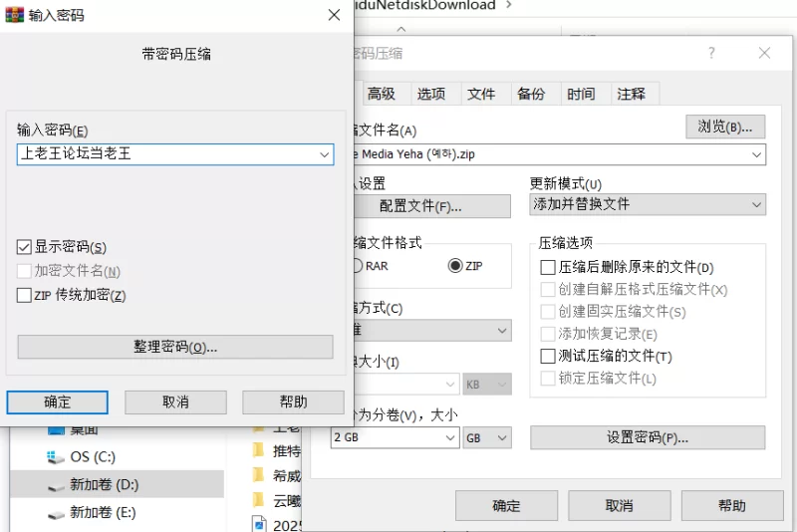
Task: Uncheck the 显示密码 checkbox
Action: 25,247
